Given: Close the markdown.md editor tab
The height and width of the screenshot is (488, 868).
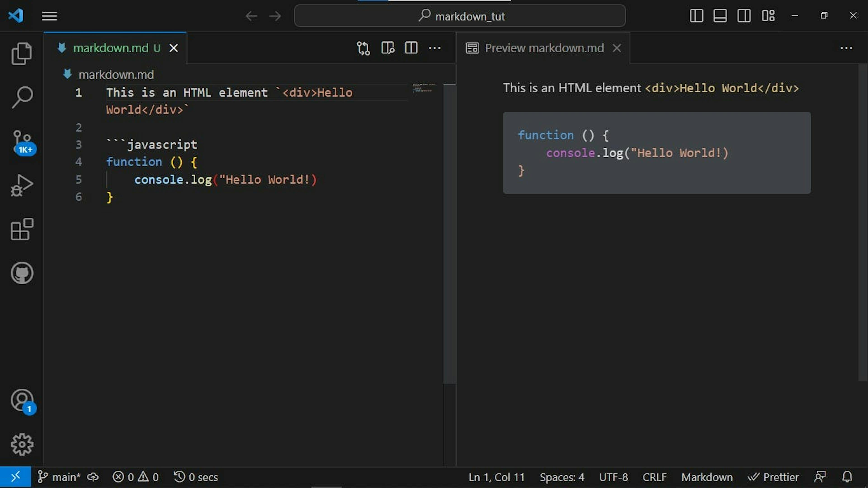Looking at the screenshot, I should coord(174,48).
